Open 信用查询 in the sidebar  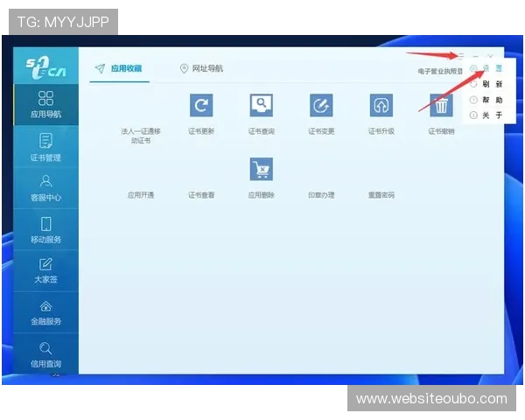[x=45, y=354]
